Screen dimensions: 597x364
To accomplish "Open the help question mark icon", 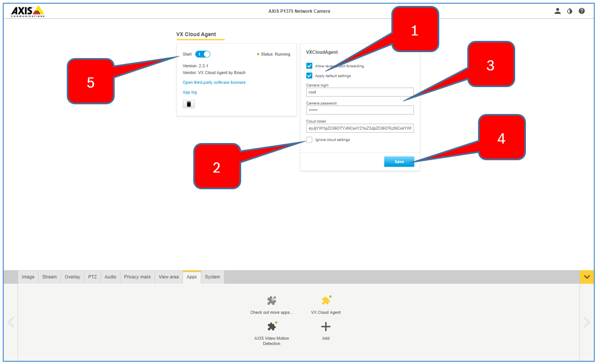I will (582, 11).
